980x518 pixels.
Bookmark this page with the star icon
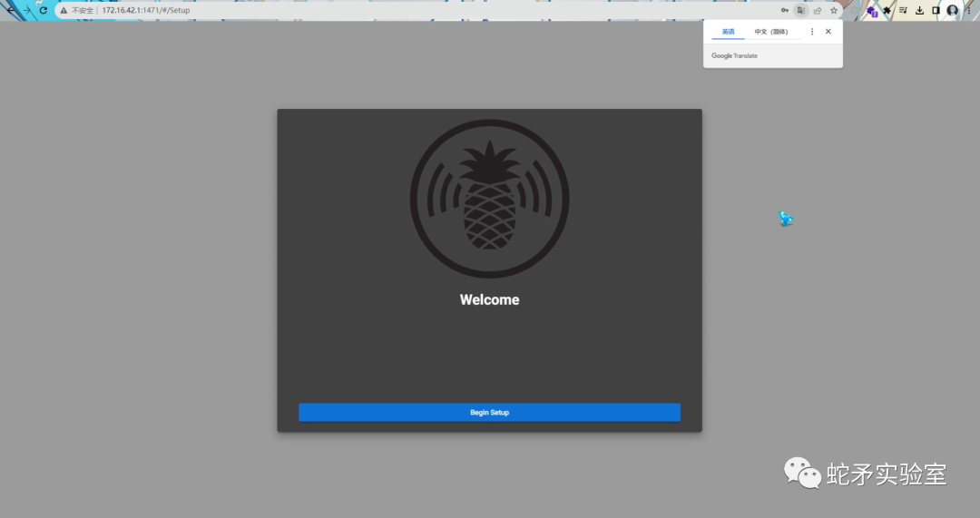point(834,10)
